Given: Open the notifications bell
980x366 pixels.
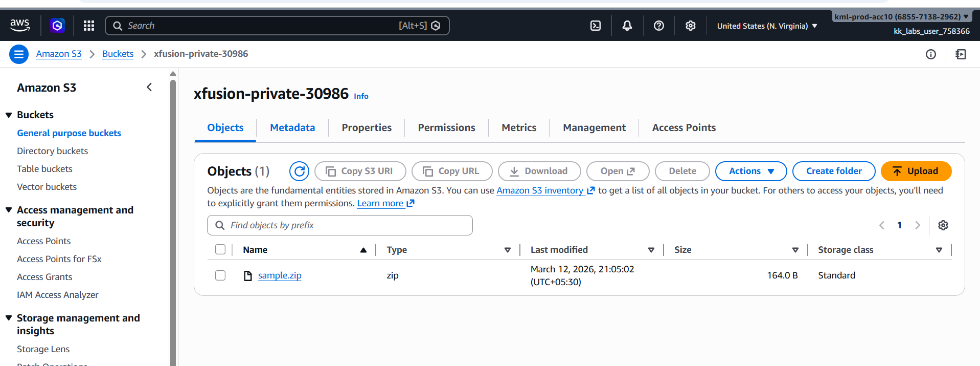Looking at the screenshot, I should point(627,26).
